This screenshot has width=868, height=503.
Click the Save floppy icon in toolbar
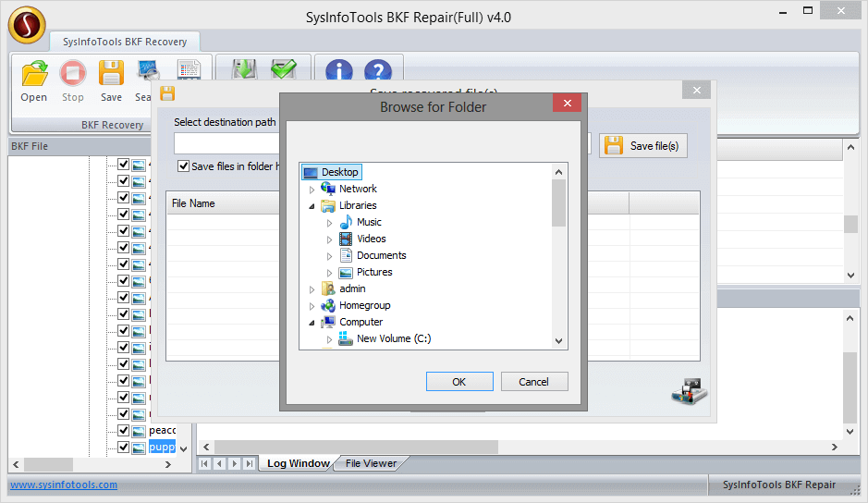[x=111, y=73]
